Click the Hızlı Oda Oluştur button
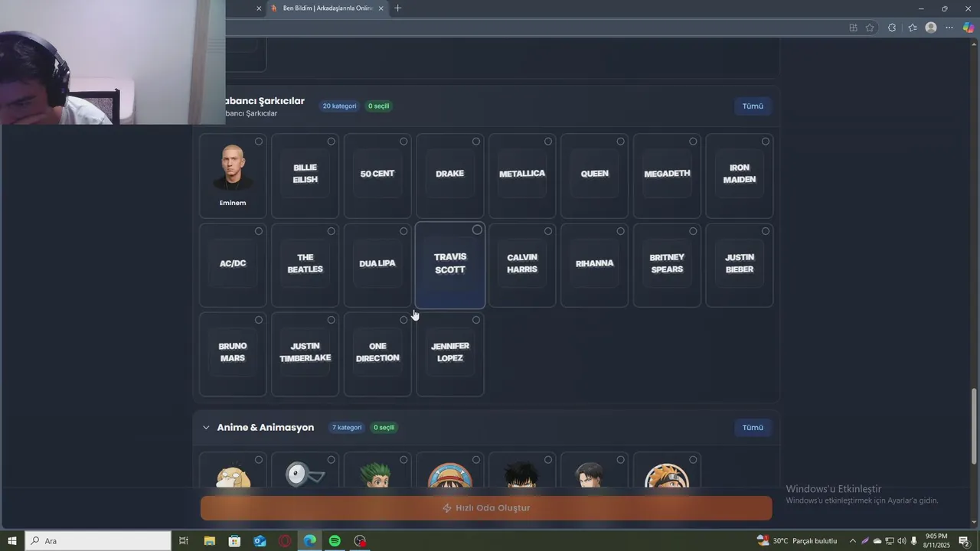The height and width of the screenshot is (551, 980). pos(486,508)
